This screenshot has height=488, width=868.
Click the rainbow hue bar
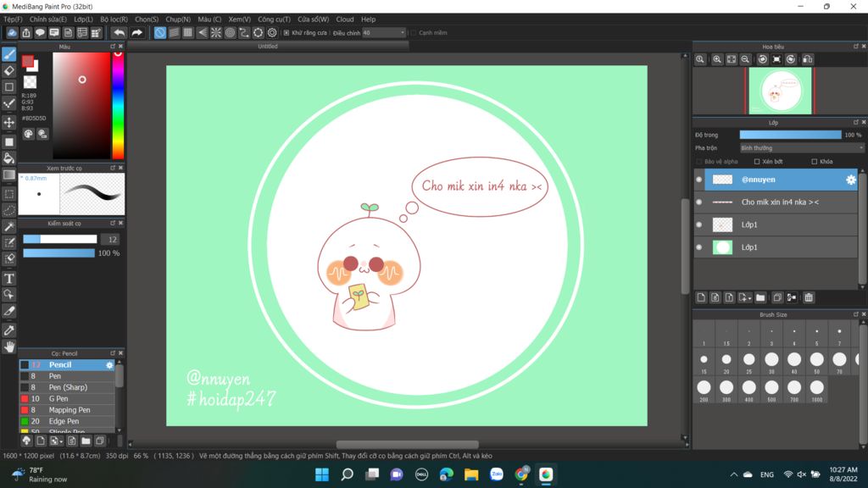tap(118, 106)
